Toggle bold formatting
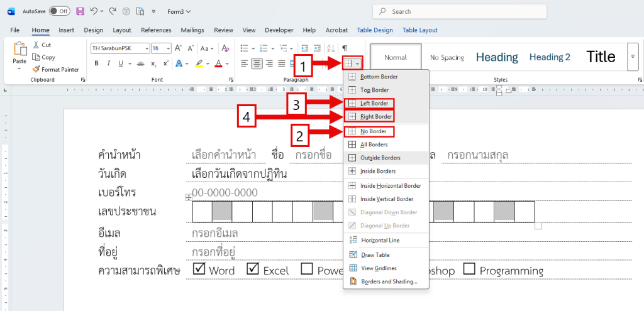Viewport: 644px width, 311px height. 96,63
